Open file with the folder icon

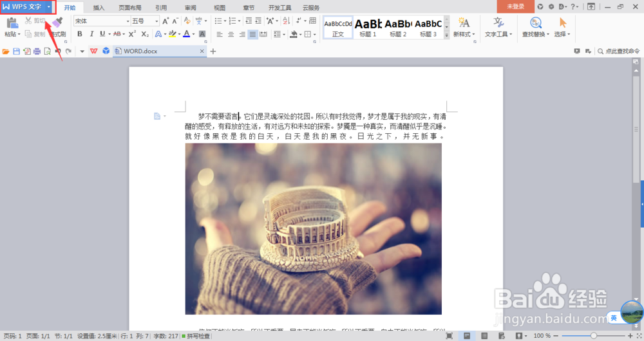click(6, 51)
